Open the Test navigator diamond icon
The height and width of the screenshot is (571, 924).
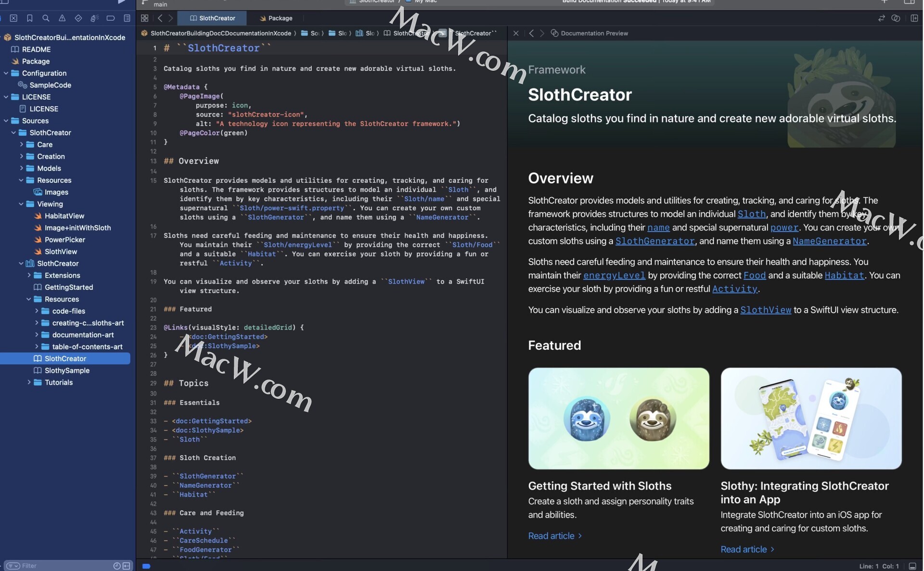click(78, 18)
